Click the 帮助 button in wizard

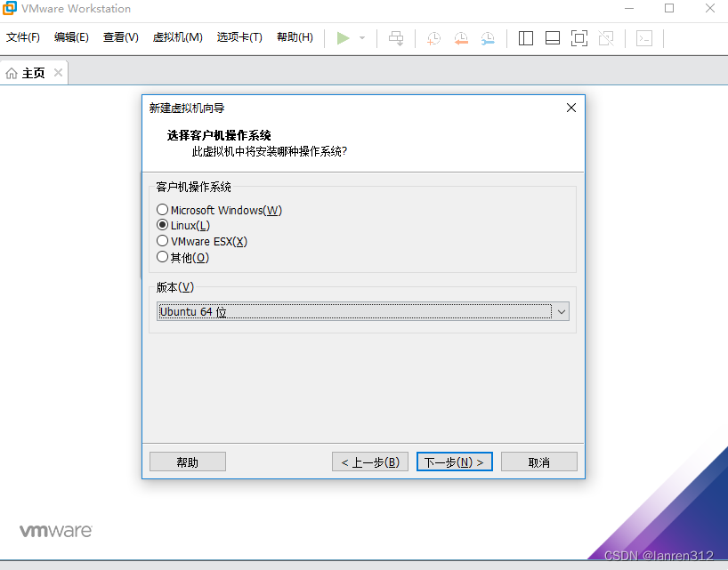[x=188, y=462]
